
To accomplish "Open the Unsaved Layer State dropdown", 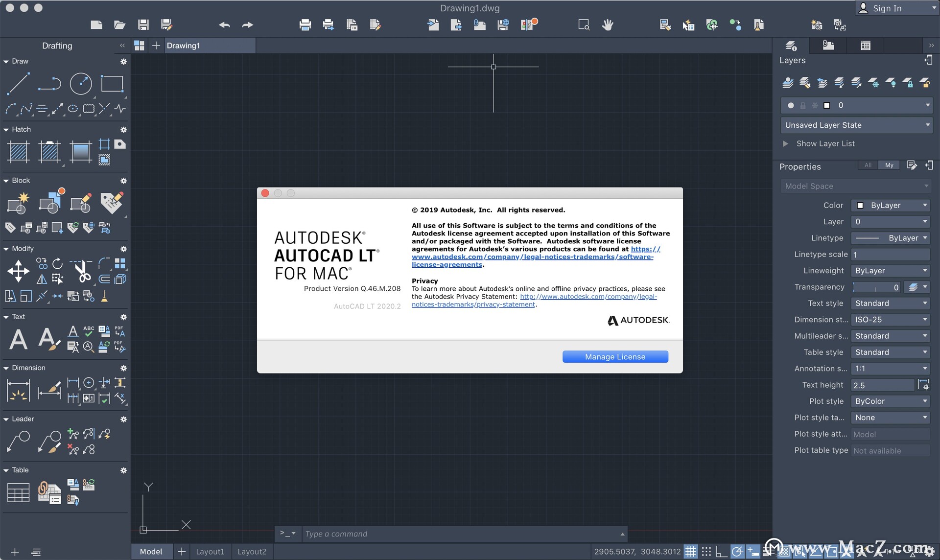I will [x=856, y=125].
